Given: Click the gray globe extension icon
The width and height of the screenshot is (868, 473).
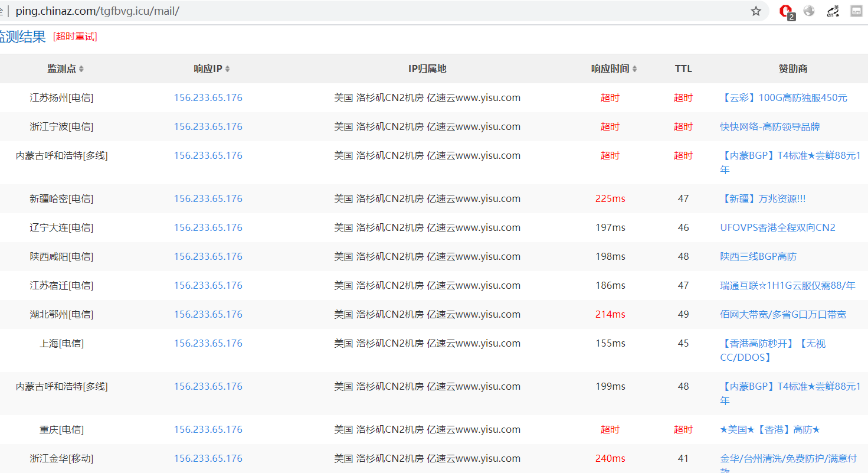Looking at the screenshot, I should tap(809, 11).
